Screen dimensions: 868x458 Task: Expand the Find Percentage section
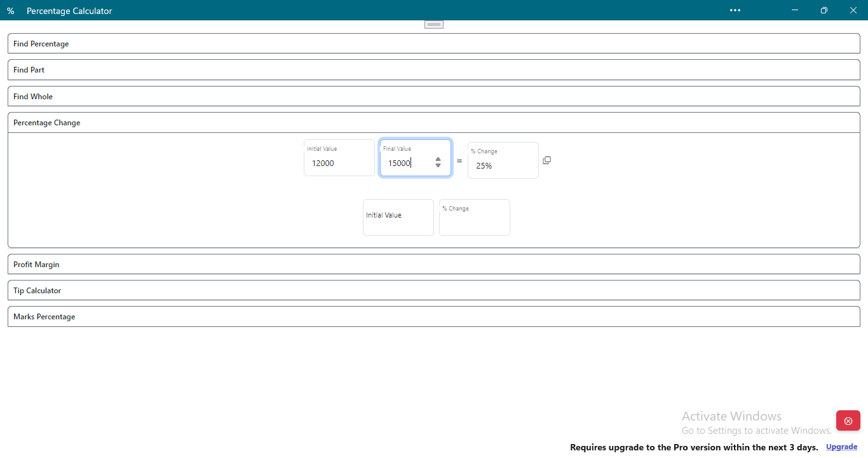pos(434,44)
